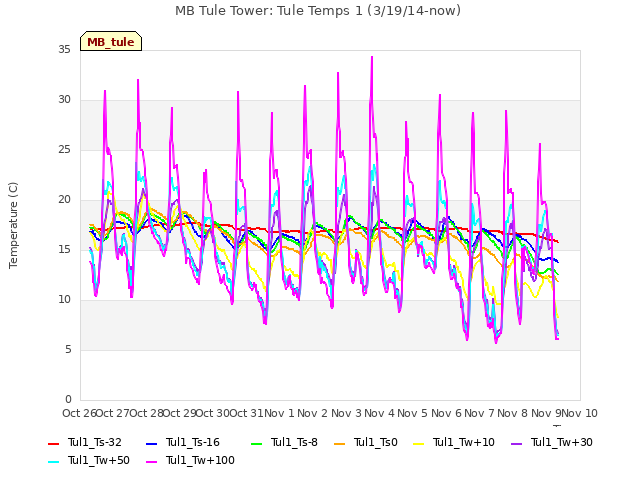The height and width of the screenshot is (480, 640).
Task: Click the 35 y-axis tick label
Action: [64, 50]
